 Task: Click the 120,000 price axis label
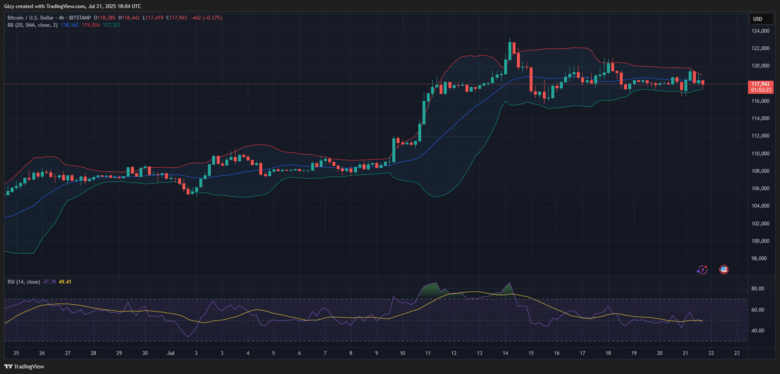[761, 66]
